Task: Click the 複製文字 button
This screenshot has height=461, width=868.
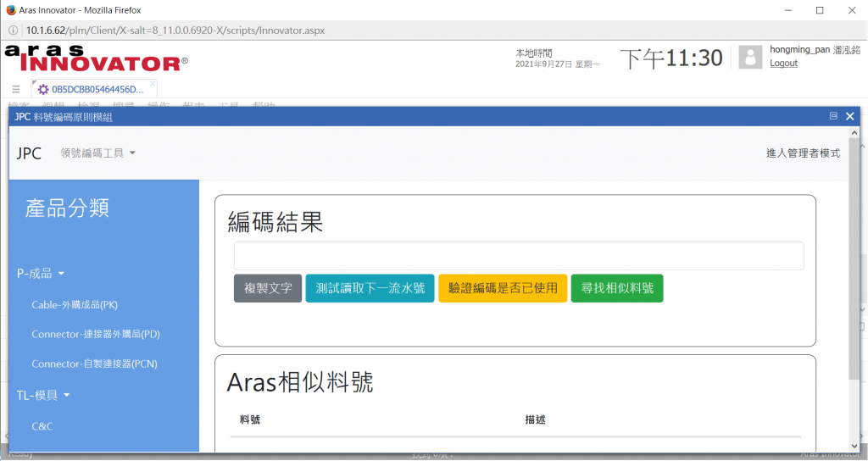Action: [268, 288]
